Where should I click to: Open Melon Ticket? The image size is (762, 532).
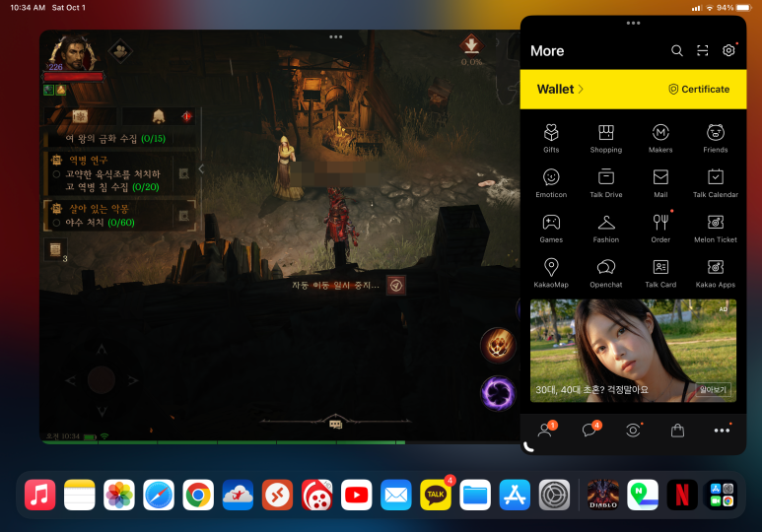coord(716,229)
